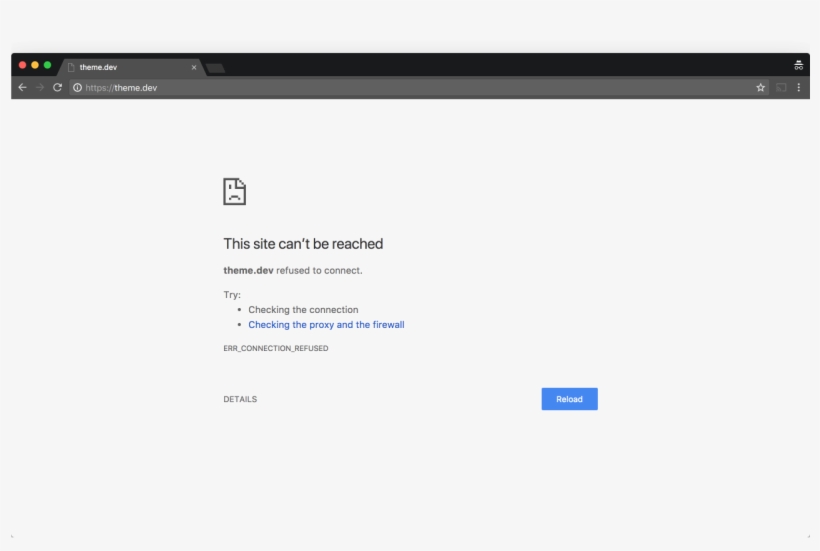Minimize the window with the yellow button

tap(35, 65)
